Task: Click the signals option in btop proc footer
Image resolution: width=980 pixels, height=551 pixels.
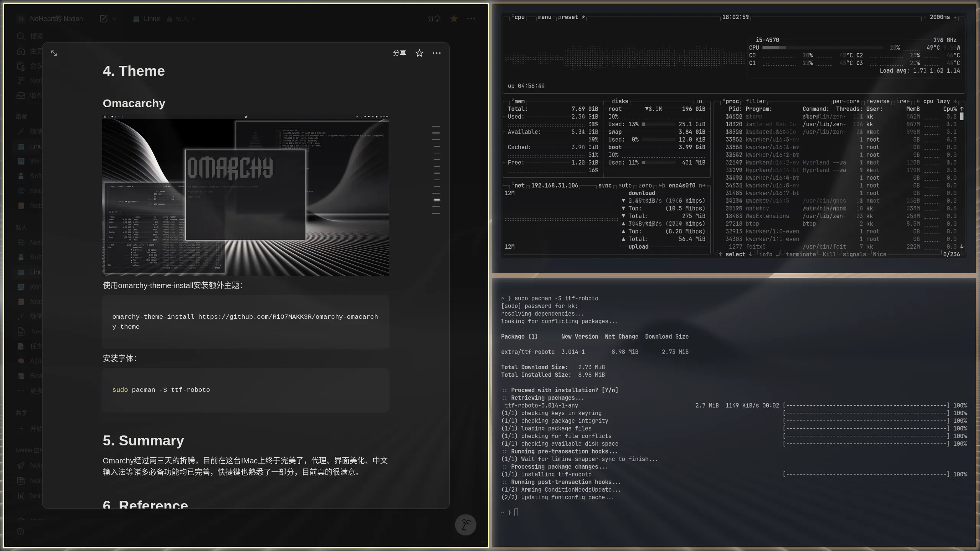Action: (854, 254)
